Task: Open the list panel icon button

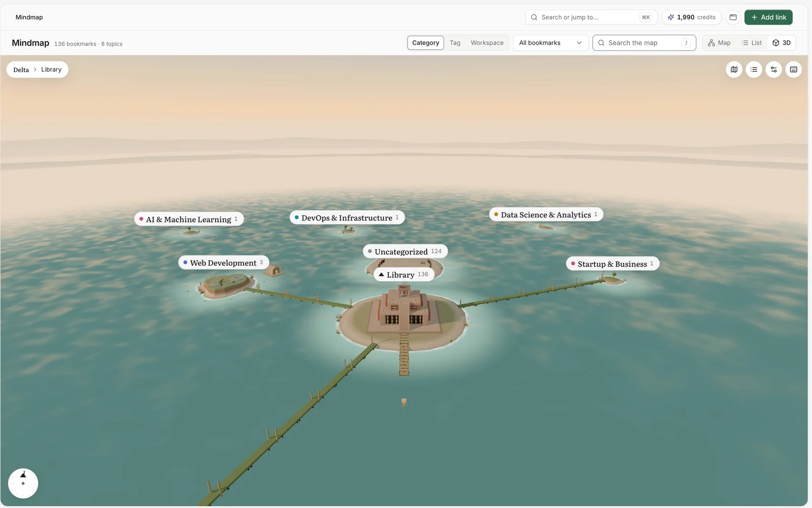Action: tap(754, 70)
